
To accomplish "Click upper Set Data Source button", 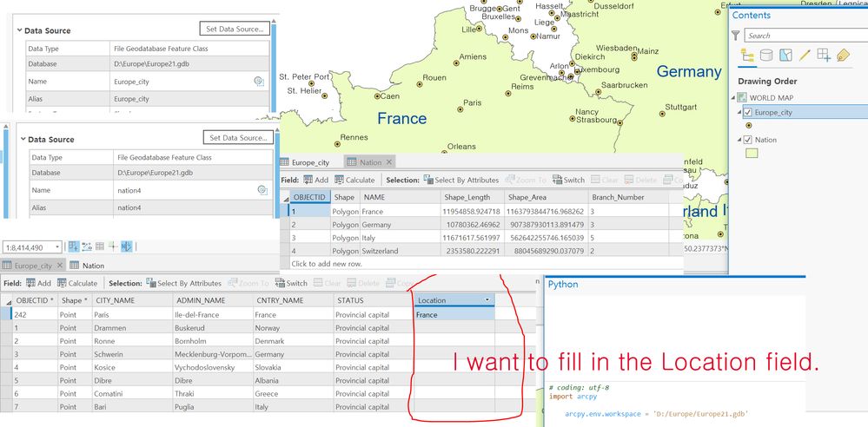I will [235, 29].
